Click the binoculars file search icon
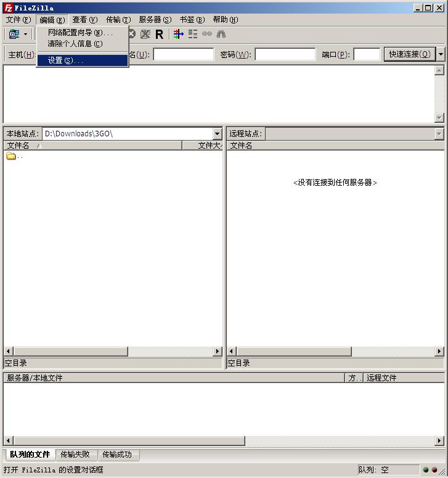Screen dimensions: 448x478 coord(221,34)
